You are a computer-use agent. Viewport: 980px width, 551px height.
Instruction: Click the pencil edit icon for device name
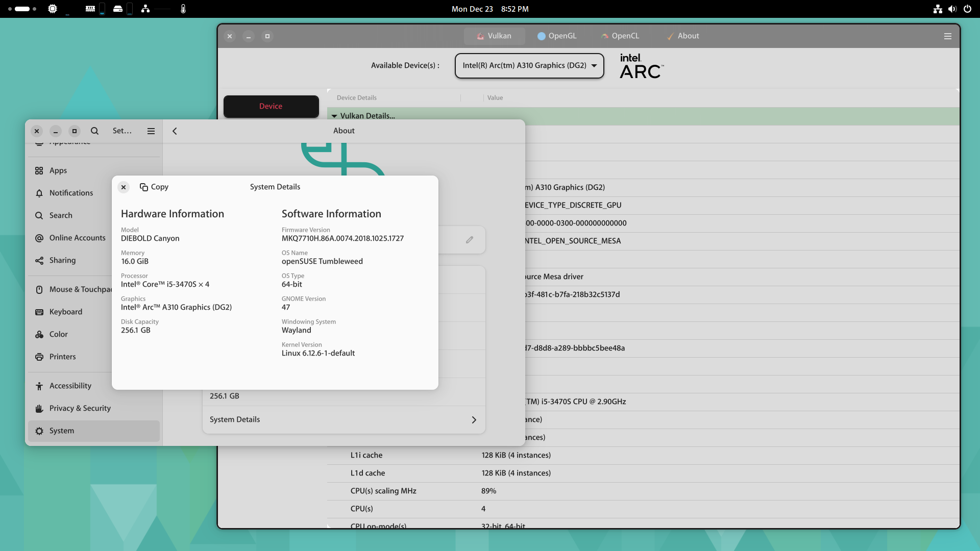470,240
